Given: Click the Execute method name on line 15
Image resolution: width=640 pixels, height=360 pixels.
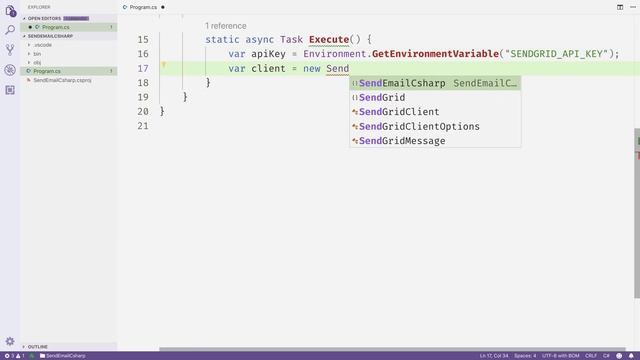Looking at the screenshot, I should coord(329,40).
